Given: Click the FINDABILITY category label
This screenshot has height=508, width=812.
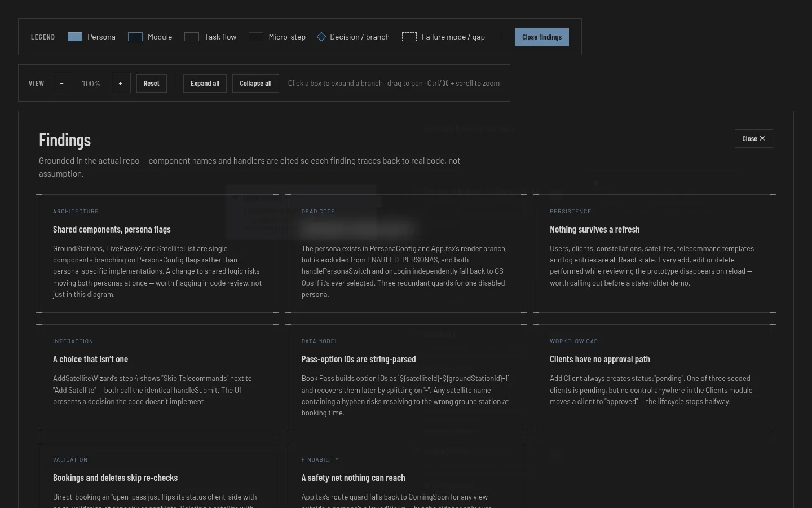Looking at the screenshot, I should (320, 460).
